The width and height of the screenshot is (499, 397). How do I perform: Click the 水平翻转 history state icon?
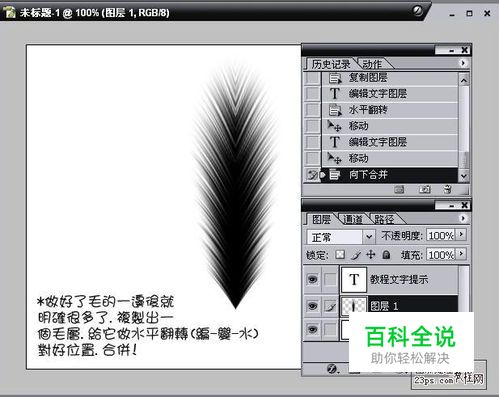(x=335, y=110)
